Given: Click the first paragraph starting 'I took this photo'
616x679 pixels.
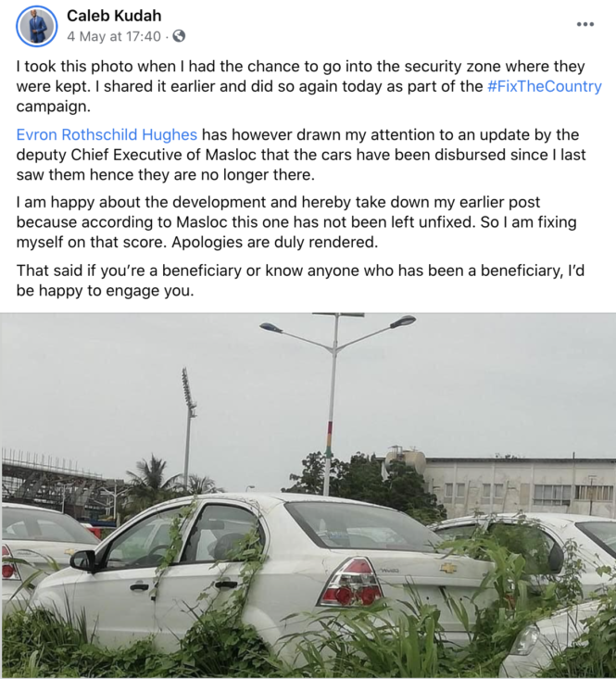Looking at the screenshot, I should click(309, 86).
